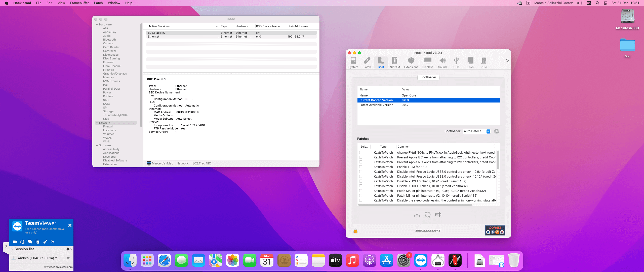Screen dimensions: 644x272
Task: Tick the 'Disable XHCI 1.0 check, 10.9' checkbox
Action: 361,181
